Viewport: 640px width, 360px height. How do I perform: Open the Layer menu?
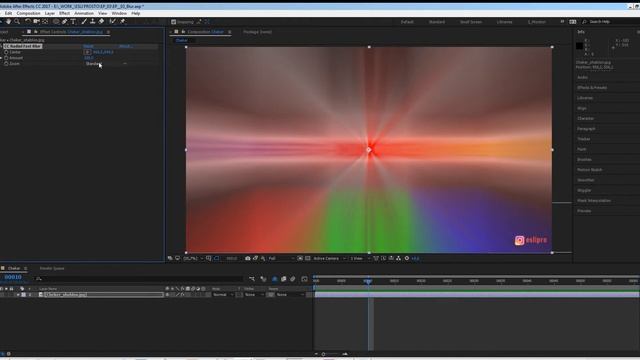[x=50, y=13]
